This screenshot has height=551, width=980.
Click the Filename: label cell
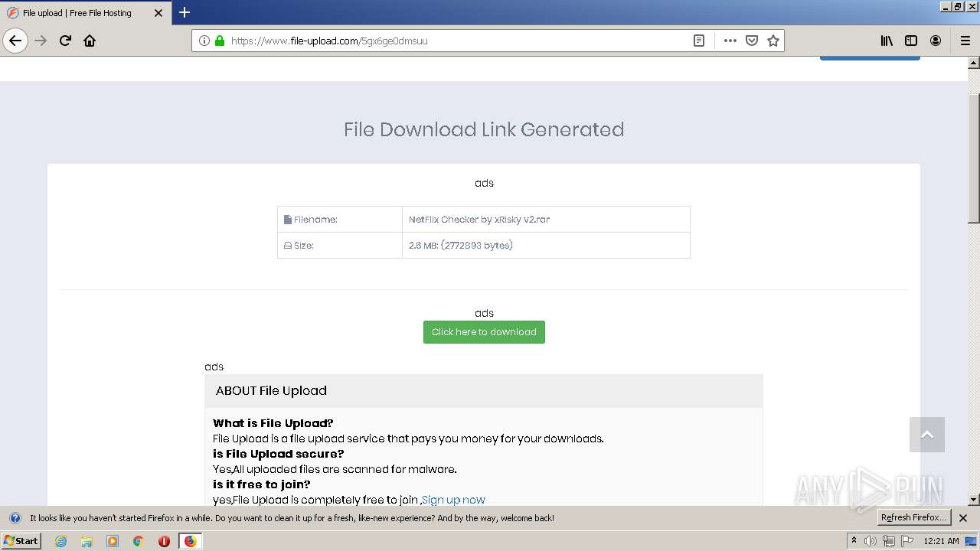340,220
